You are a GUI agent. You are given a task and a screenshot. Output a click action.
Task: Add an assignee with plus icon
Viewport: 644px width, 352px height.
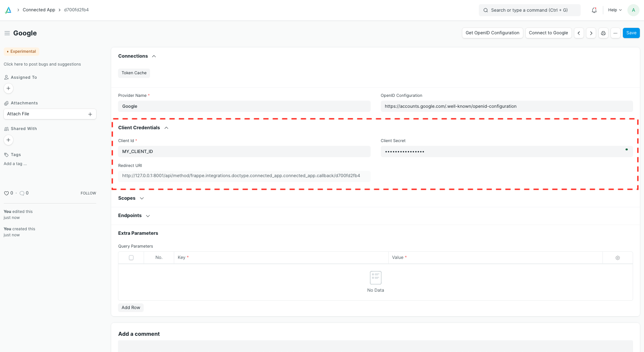click(8, 88)
